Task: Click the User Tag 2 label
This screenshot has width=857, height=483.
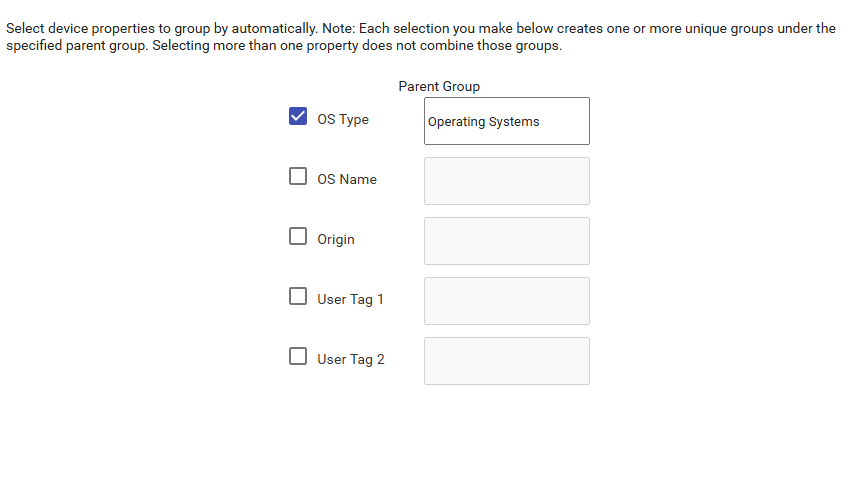Action: coord(351,360)
